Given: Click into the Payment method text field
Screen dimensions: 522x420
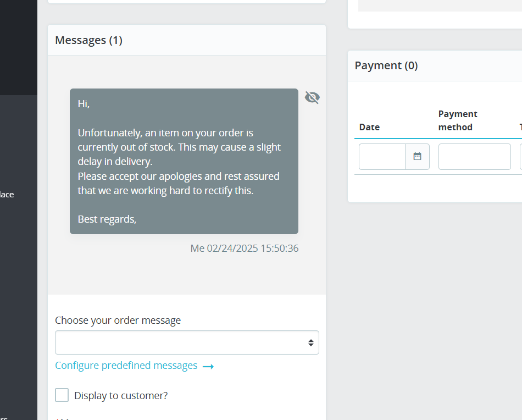Looking at the screenshot, I should point(474,157).
